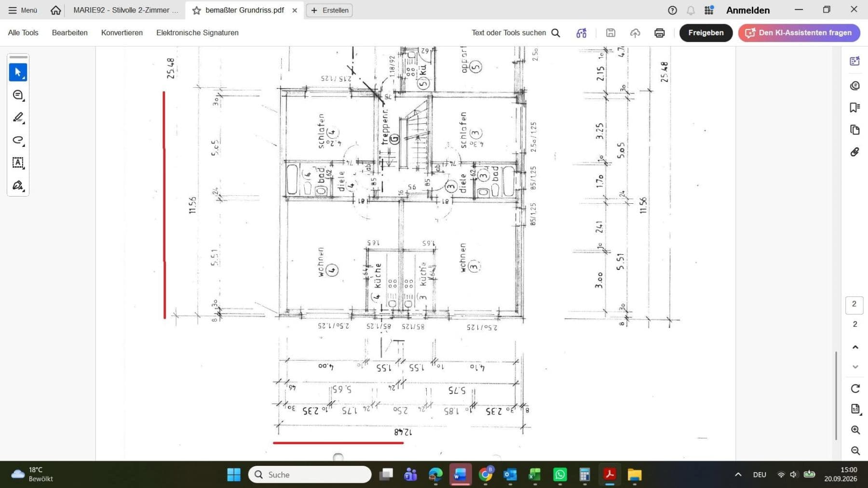Show attachments with the paperclip icon

[854, 152]
